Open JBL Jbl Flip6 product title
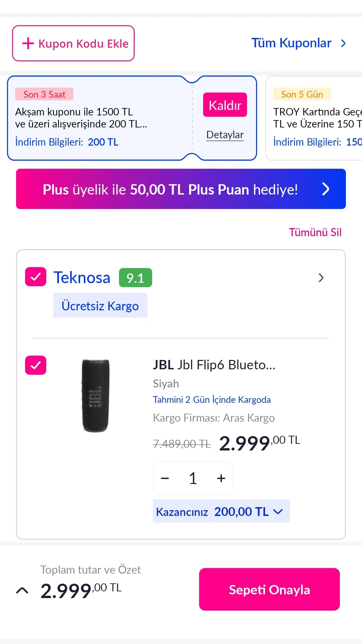The image size is (362, 644). click(214, 365)
